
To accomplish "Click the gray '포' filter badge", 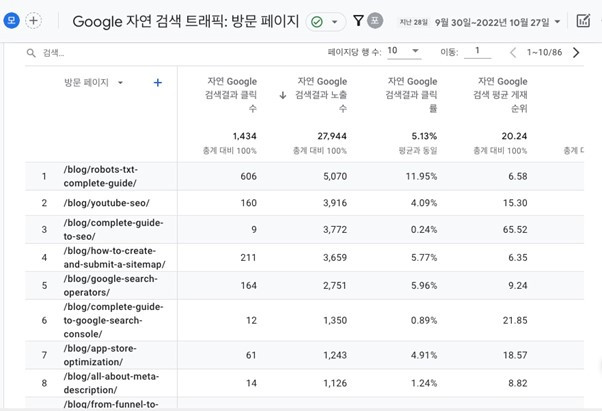I will pyautogui.click(x=375, y=20).
